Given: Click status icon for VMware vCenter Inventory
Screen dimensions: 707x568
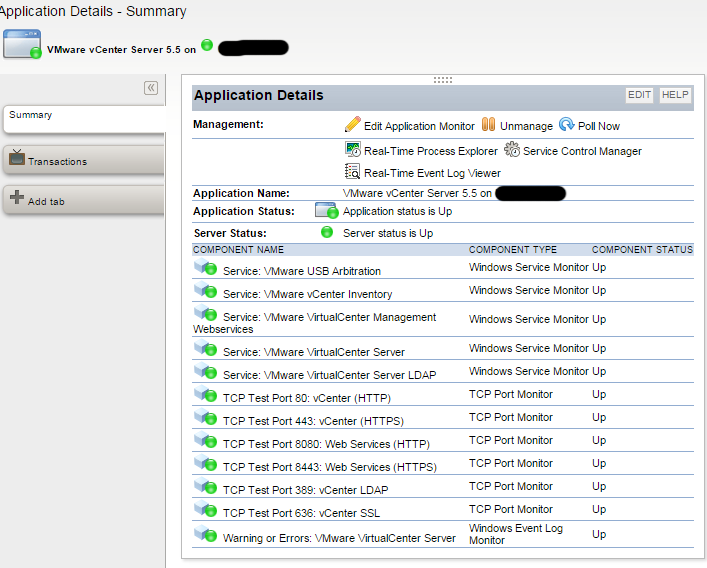Looking at the screenshot, I should [x=205, y=290].
